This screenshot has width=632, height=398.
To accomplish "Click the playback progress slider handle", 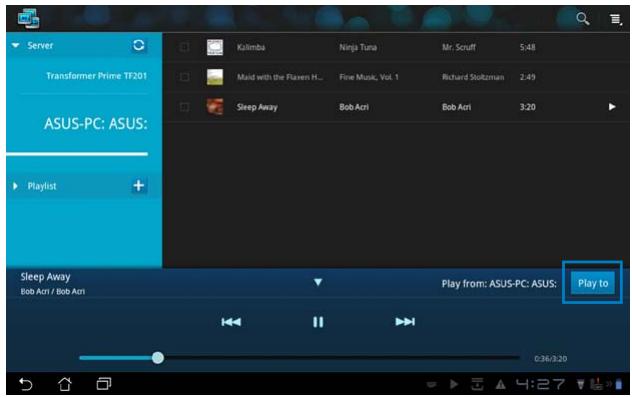I will click(158, 358).
